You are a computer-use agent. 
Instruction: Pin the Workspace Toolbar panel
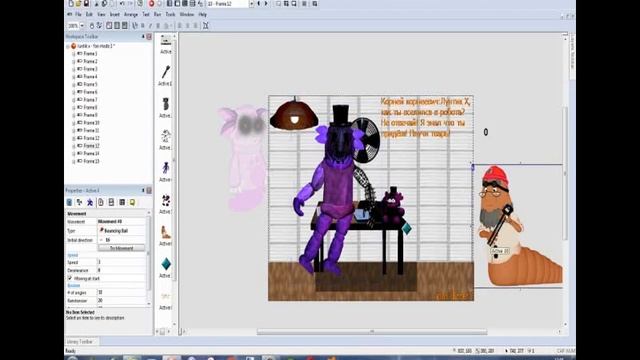point(143,37)
